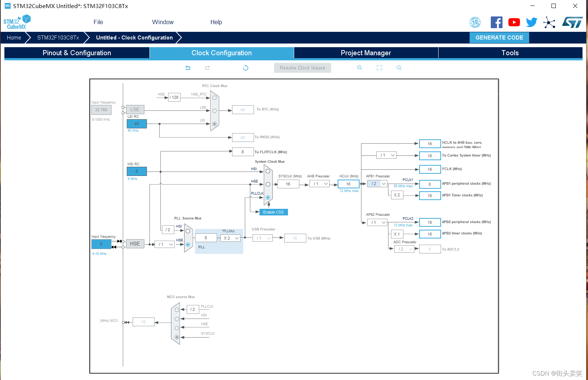Image resolution: width=588 pixels, height=380 pixels.
Task: Select HSE in System Clock Mux
Action: [x=268, y=184]
